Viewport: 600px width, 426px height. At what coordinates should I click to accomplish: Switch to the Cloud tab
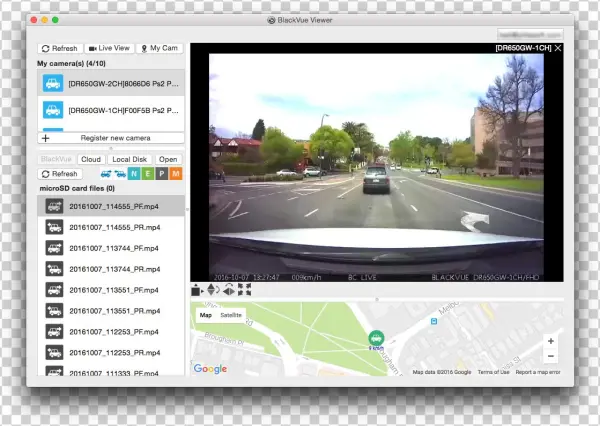91,159
